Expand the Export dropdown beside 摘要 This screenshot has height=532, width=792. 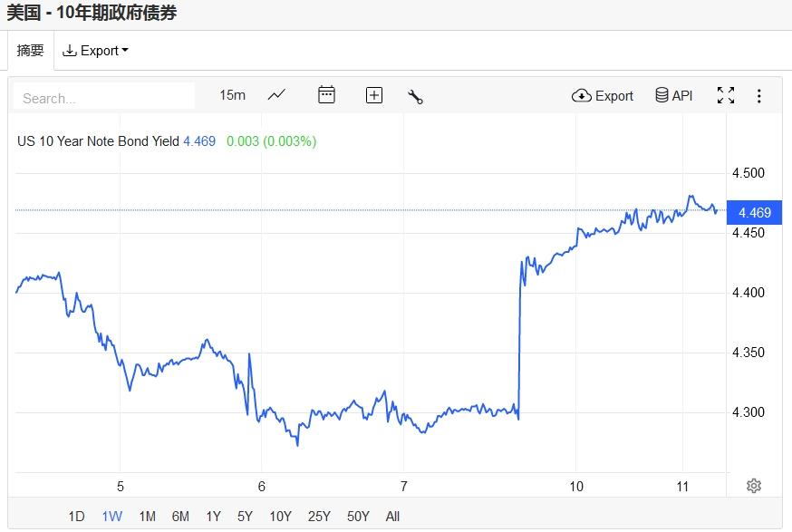tap(95, 51)
